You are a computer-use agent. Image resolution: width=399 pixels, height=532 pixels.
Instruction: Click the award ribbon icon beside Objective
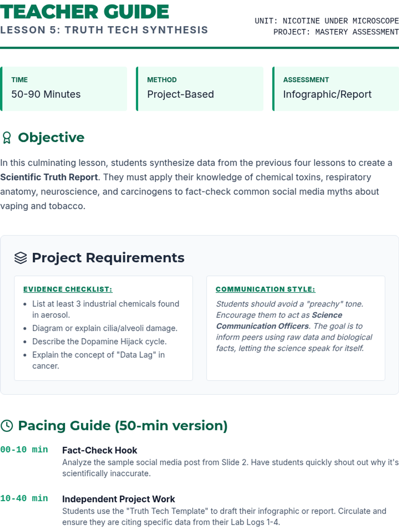click(7, 138)
